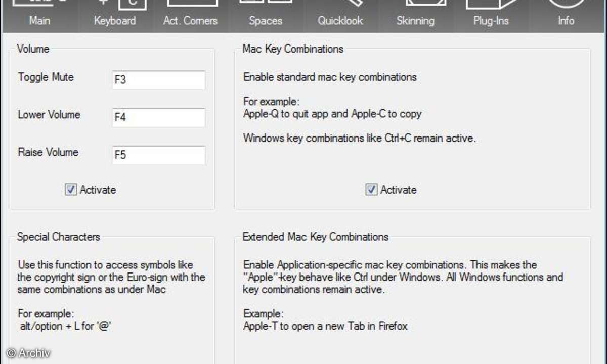The height and width of the screenshot is (364, 607).
Task: Switch to the Keyboard tab
Action: click(x=115, y=16)
